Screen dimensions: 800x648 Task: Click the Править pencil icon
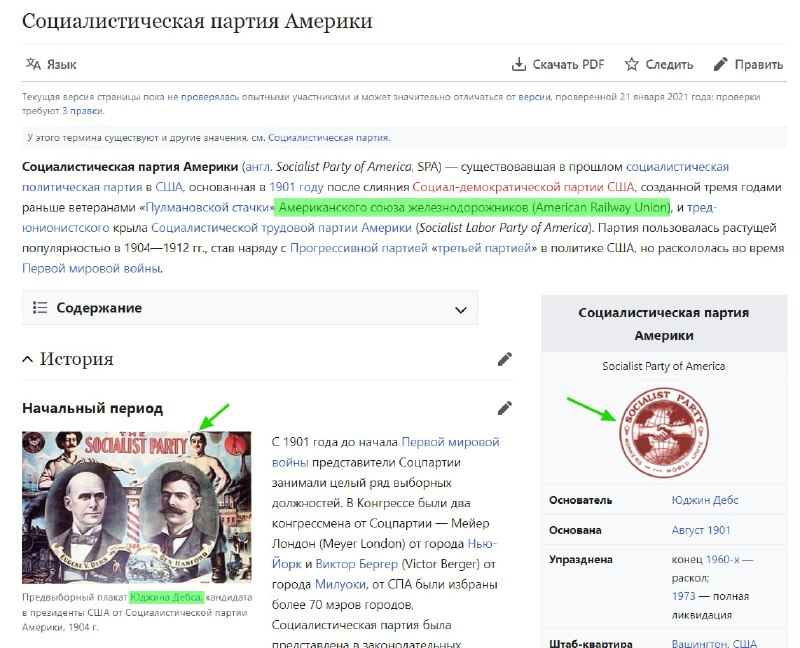pyautogui.click(x=720, y=64)
